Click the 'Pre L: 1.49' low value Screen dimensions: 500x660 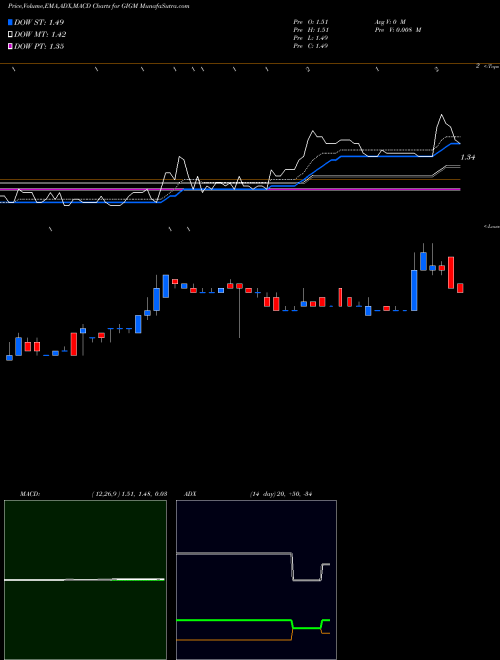[311, 38]
